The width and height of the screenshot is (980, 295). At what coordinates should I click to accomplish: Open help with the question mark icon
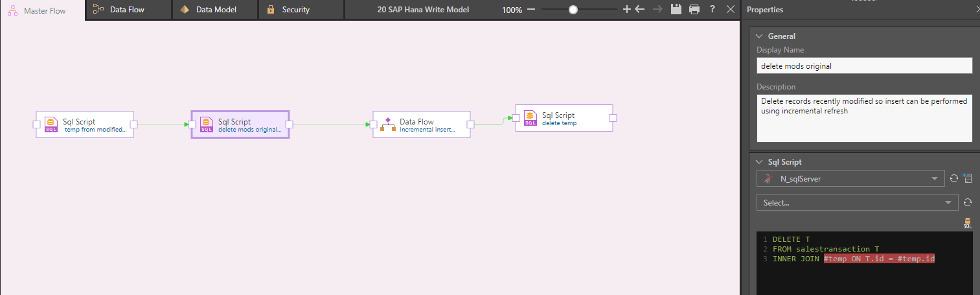pos(712,10)
